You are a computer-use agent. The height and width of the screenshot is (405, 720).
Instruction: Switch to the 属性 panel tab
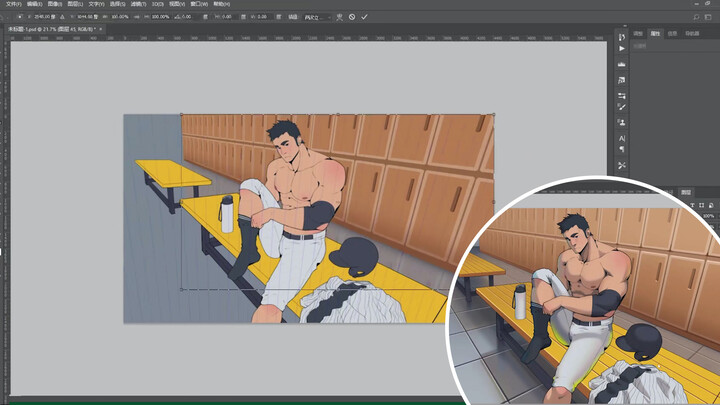point(655,34)
